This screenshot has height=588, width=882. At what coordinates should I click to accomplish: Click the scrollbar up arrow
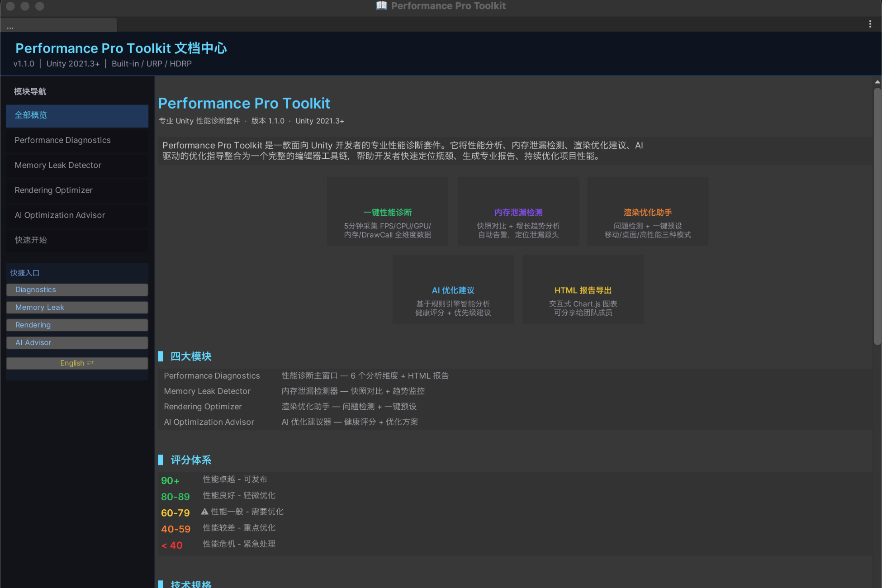[x=877, y=82]
